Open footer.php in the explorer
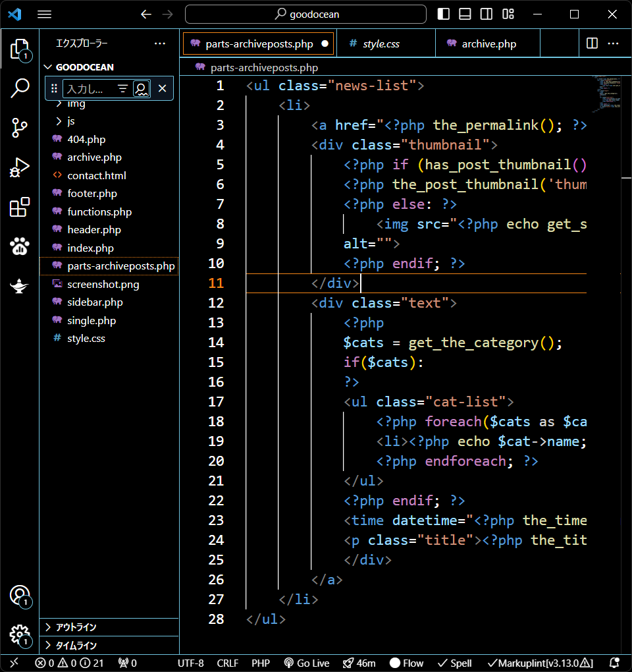The image size is (632, 672). point(109,193)
